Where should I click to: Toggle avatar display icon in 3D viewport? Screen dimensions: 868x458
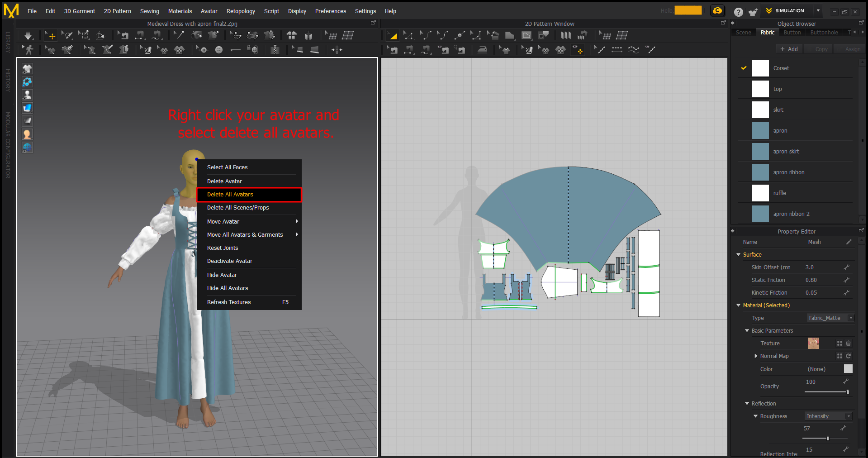(27, 95)
